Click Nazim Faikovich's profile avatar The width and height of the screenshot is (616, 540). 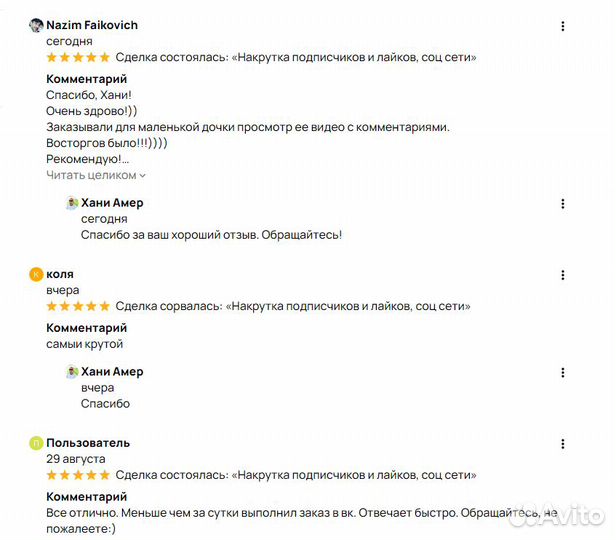[x=36, y=25]
